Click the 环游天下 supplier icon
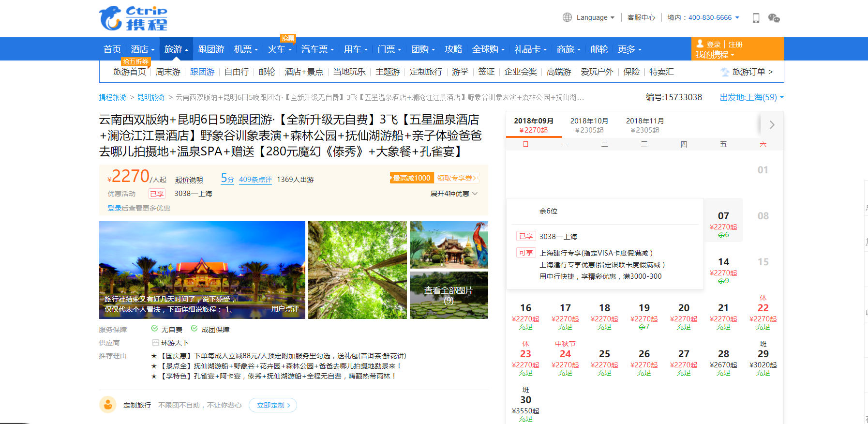The width and height of the screenshot is (868, 424). 155,342
